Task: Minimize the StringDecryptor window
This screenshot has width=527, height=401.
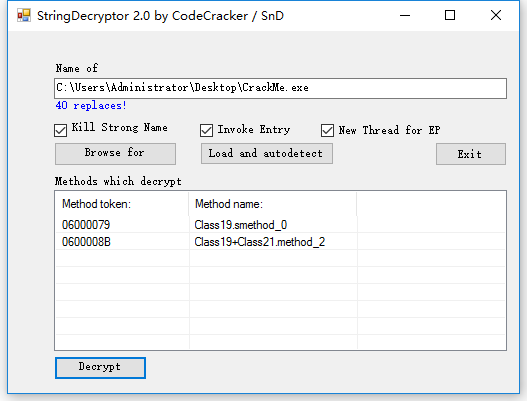Action: coord(405,15)
